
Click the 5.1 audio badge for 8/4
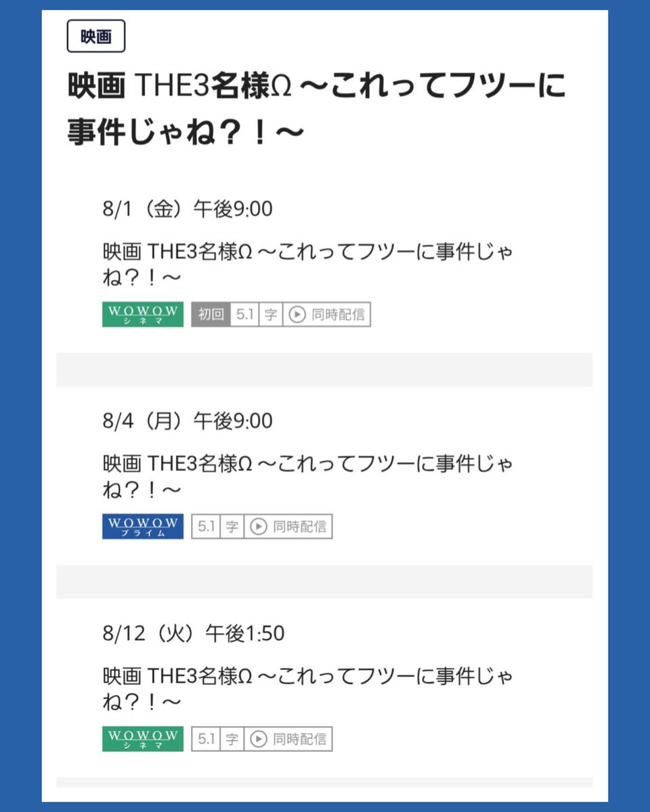pyautogui.click(x=206, y=526)
